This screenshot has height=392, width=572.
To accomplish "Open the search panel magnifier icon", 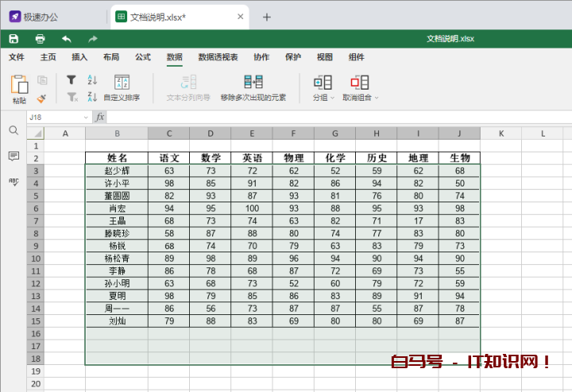I will [x=14, y=130].
